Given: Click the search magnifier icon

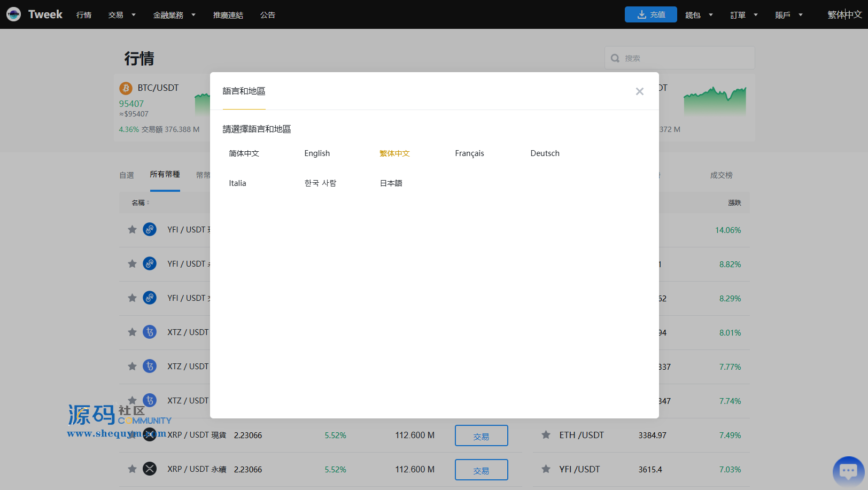Looking at the screenshot, I should pyautogui.click(x=615, y=58).
